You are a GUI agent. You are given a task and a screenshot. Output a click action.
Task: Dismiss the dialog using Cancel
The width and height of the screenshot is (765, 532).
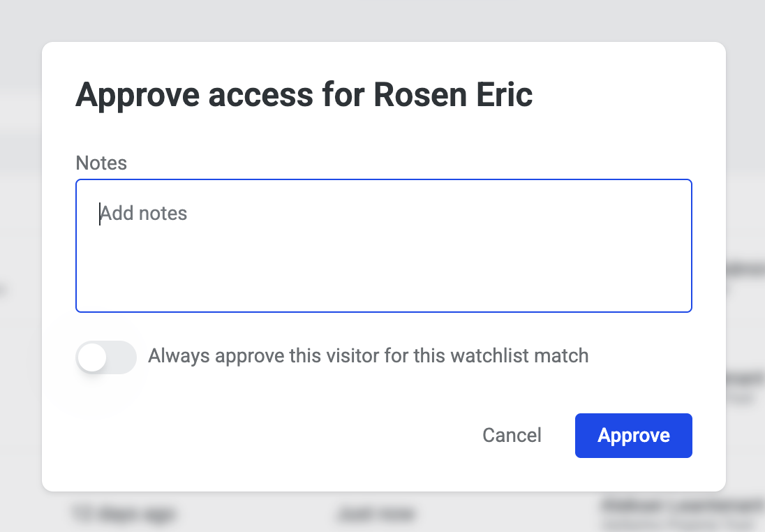tap(512, 436)
